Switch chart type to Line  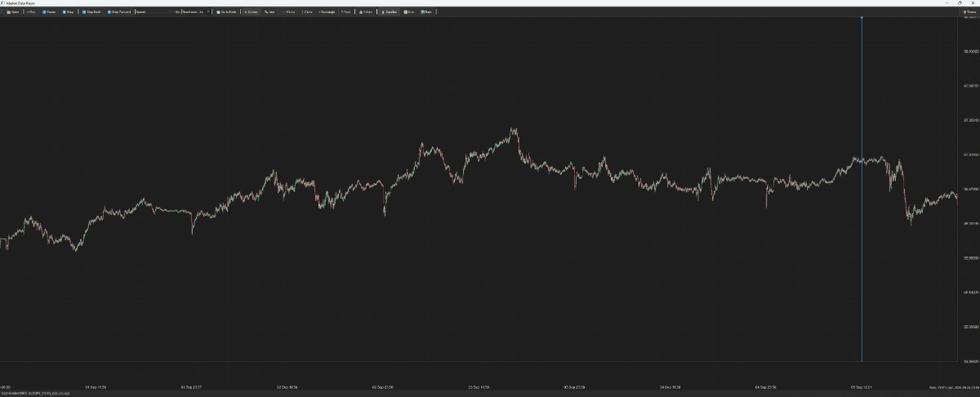coord(408,12)
